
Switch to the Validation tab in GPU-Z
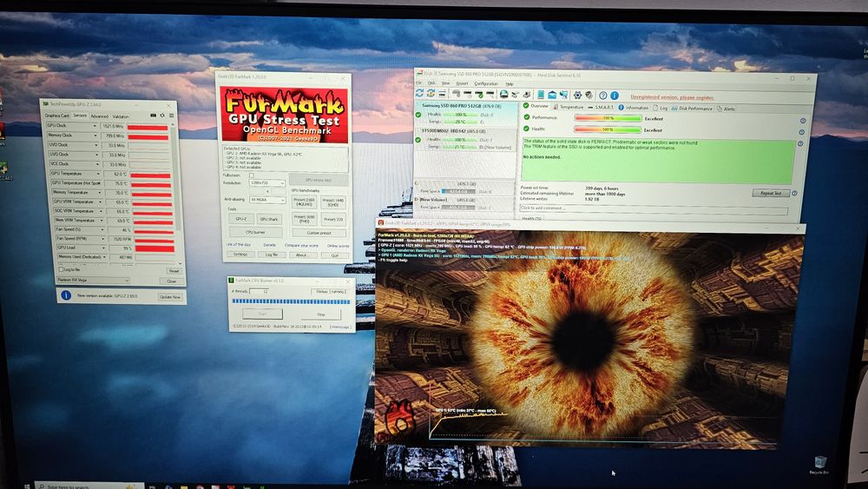pos(121,116)
